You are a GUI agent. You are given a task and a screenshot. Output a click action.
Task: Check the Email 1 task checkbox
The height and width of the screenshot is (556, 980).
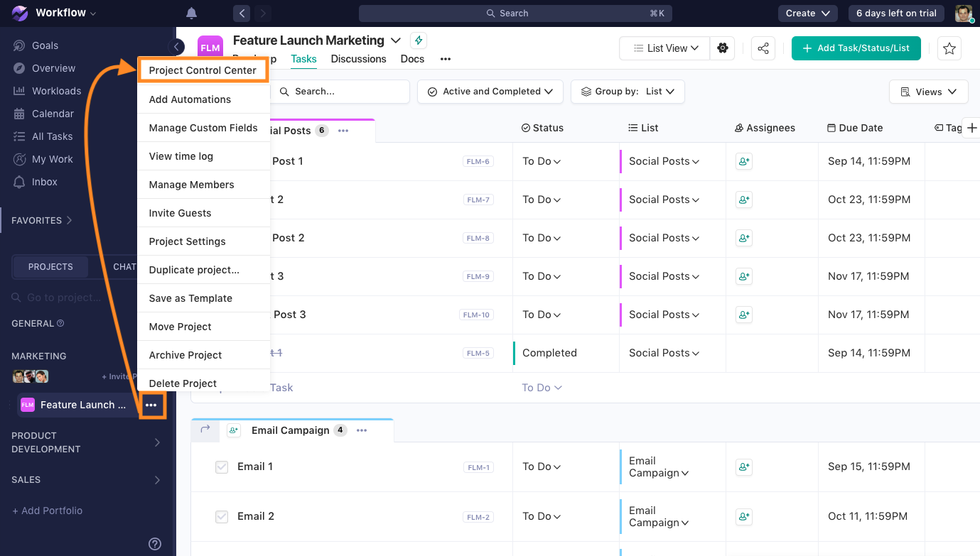coord(222,467)
